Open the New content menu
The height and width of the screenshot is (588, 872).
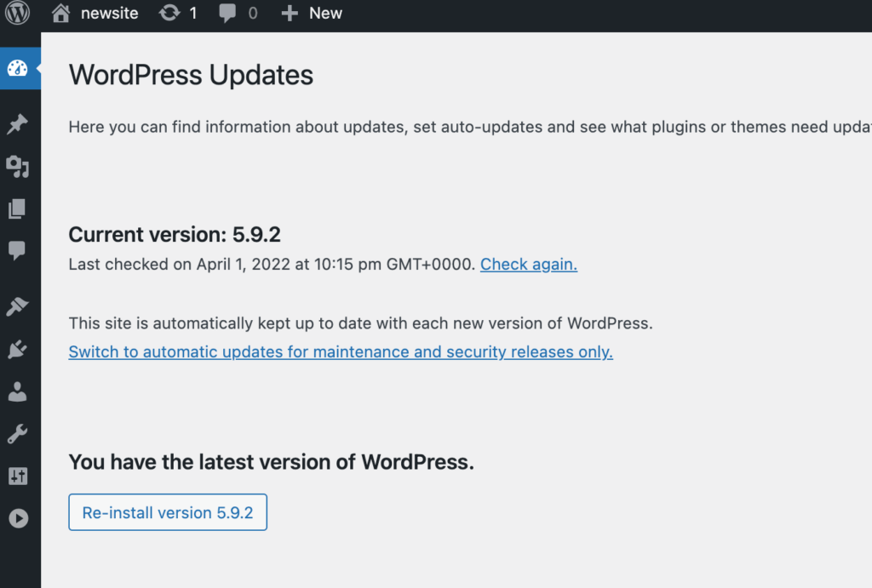click(x=312, y=13)
